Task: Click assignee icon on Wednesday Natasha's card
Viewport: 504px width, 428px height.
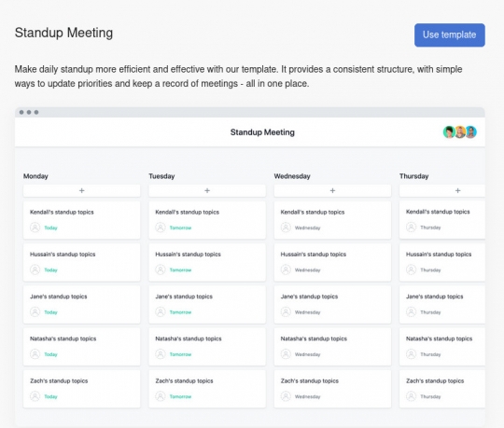Action: coord(286,354)
